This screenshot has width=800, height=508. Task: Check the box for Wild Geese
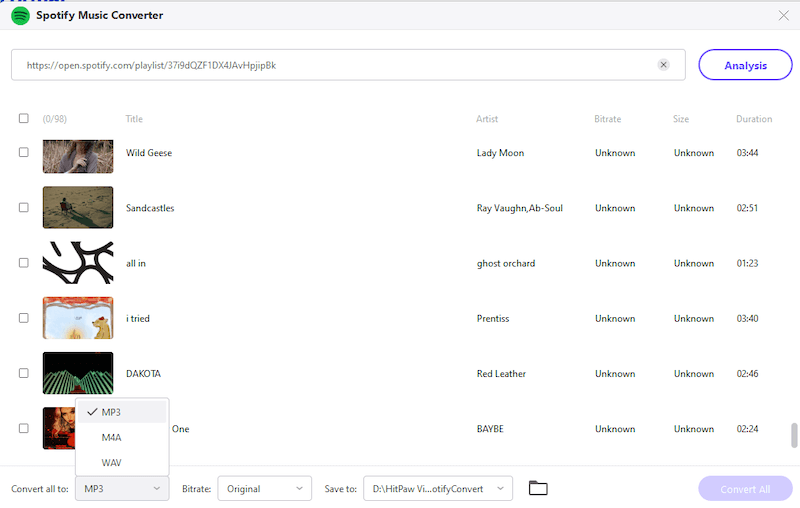click(x=24, y=153)
